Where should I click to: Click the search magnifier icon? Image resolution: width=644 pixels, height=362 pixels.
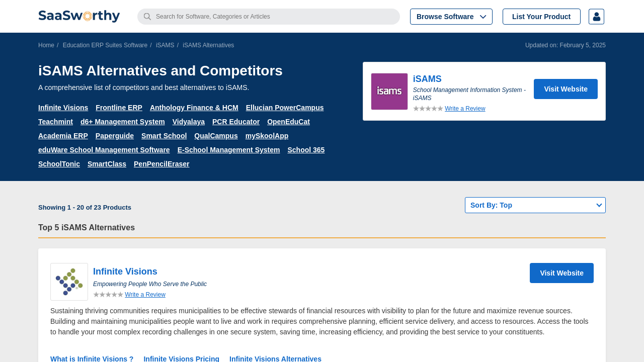point(147,17)
